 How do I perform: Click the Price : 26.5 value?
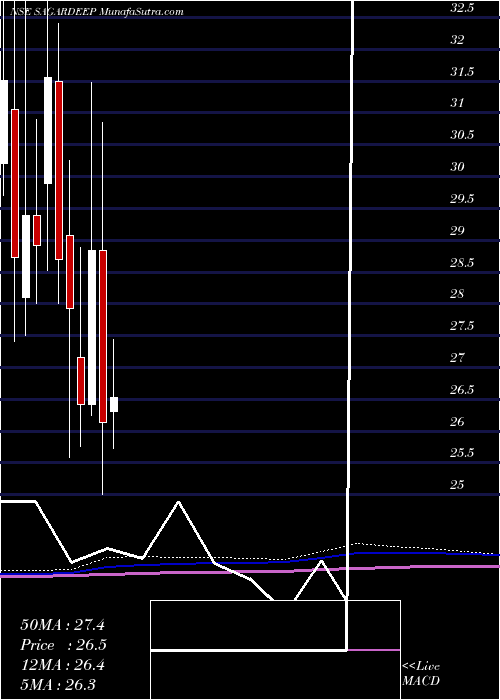(63, 645)
